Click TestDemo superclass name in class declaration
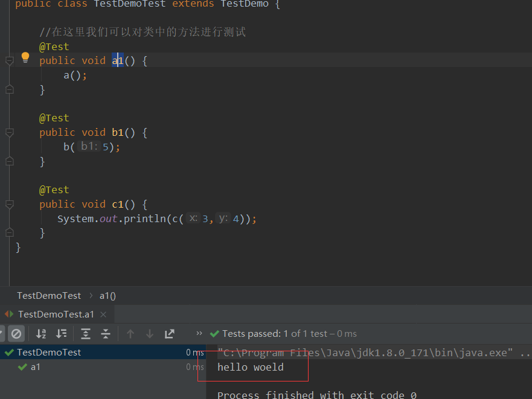 [245, 4]
